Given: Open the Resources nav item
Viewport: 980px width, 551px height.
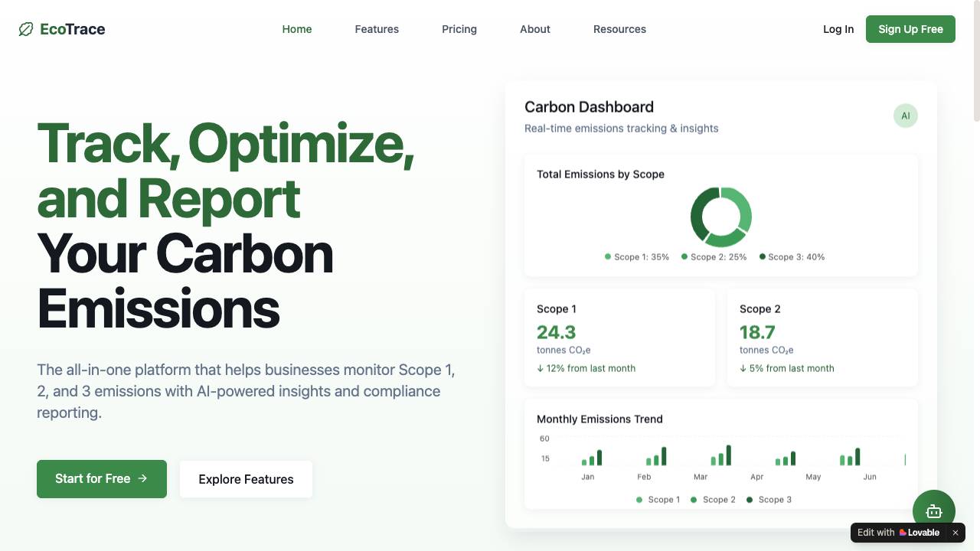Looking at the screenshot, I should coord(619,29).
